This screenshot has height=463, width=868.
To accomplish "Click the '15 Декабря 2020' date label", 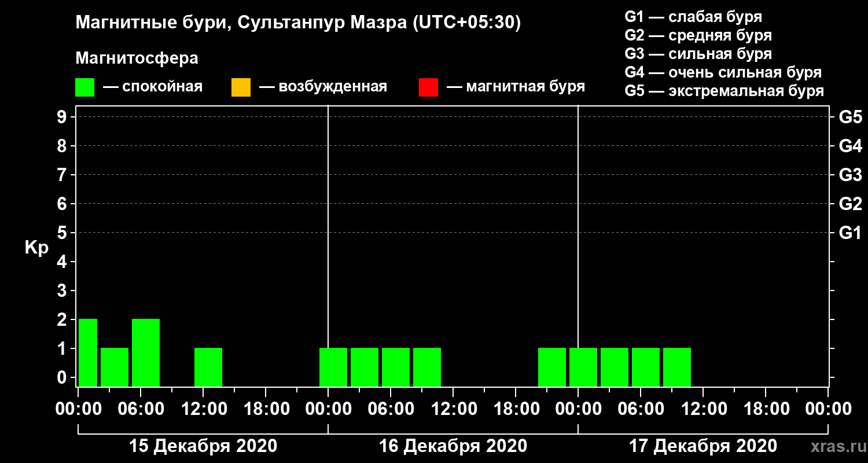I will click(x=203, y=446).
